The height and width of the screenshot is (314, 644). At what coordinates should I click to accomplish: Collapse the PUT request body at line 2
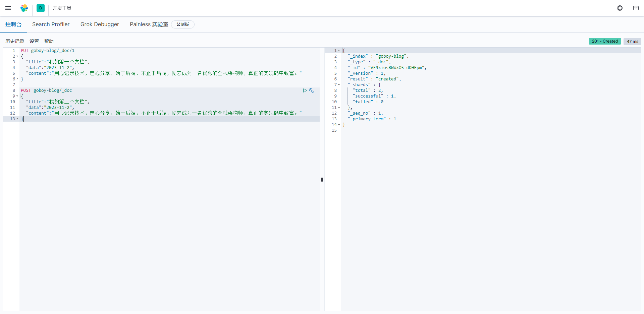(17, 56)
